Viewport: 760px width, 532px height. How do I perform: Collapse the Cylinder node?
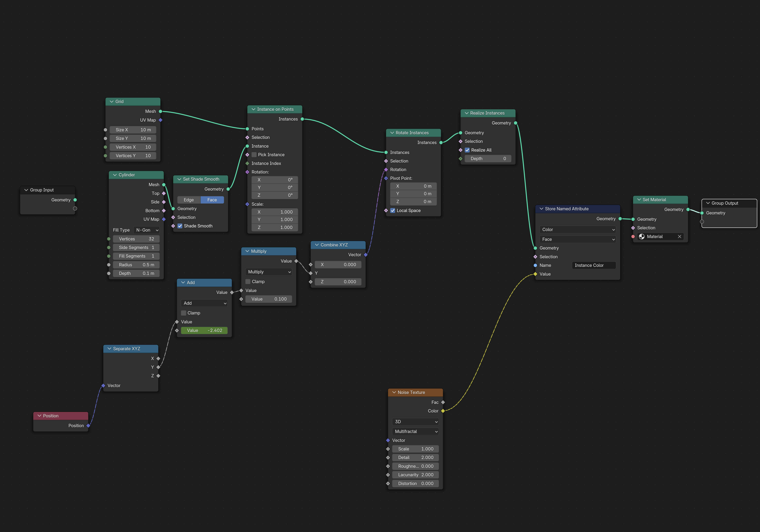(115, 175)
